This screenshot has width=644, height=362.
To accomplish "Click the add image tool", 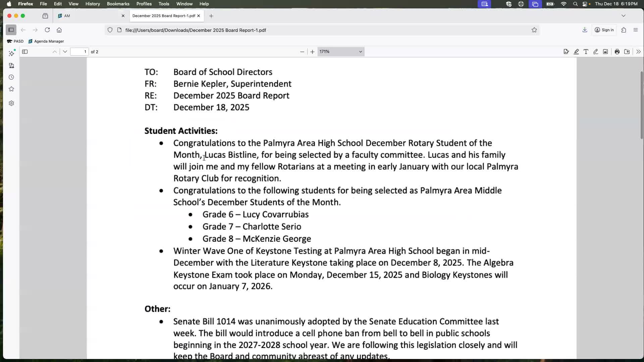I will [x=605, y=52].
